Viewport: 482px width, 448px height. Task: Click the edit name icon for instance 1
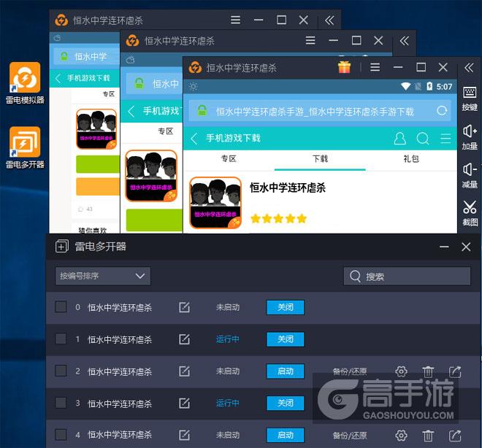tap(184, 339)
